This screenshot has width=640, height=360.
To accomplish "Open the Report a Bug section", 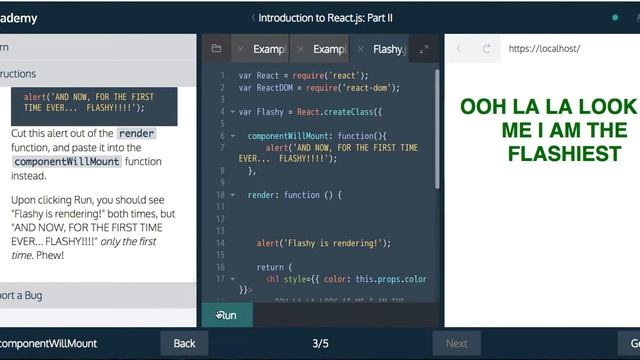I will [98, 295].
